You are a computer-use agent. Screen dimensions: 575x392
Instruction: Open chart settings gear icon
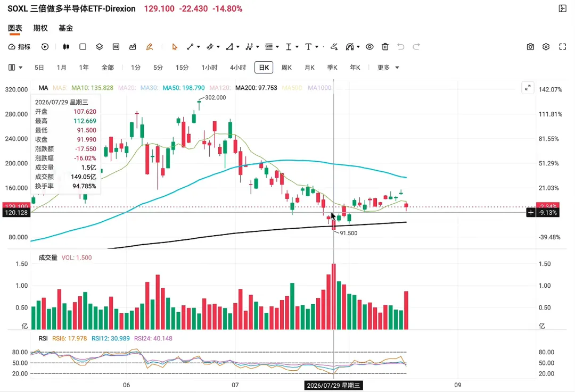pos(546,46)
